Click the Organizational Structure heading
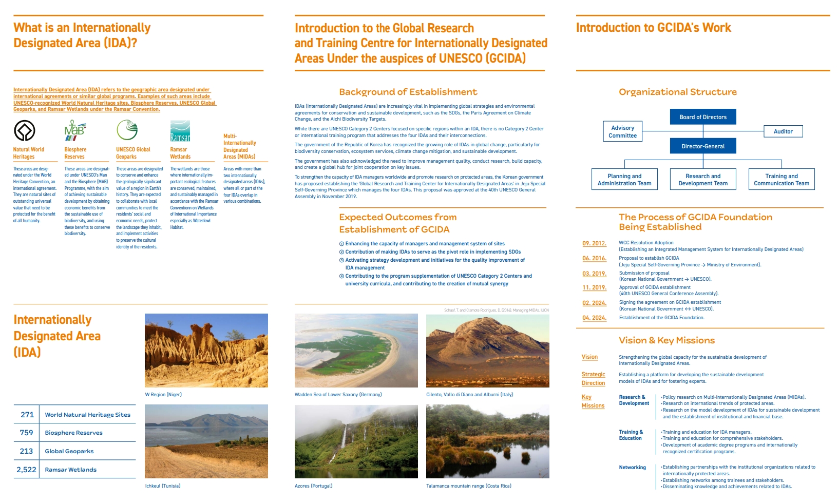Viewport: 838px width, 504px height. coord(678,92)
